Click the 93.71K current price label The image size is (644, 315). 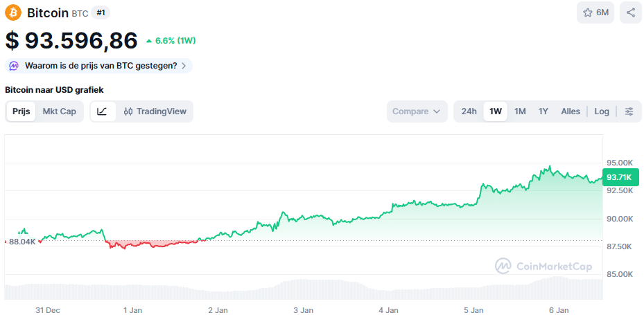[620, 177]
